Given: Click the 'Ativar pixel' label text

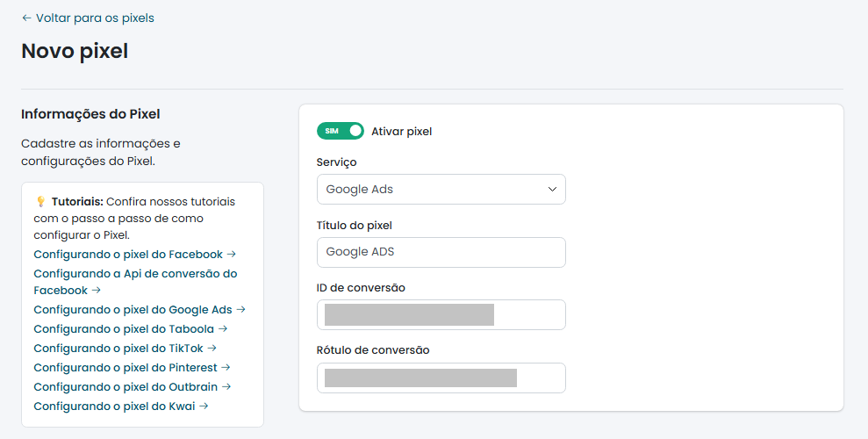Looking at the screenshot, I should coord(401,132).
